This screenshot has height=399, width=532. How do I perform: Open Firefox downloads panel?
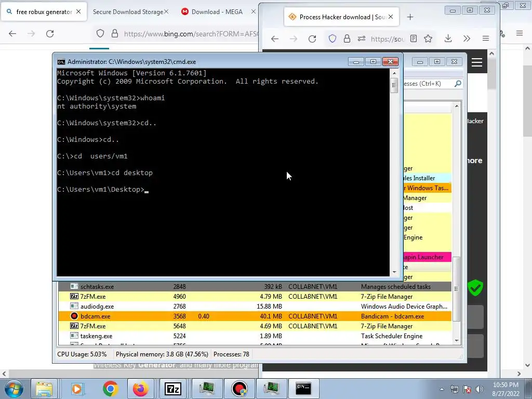[448, 38]
